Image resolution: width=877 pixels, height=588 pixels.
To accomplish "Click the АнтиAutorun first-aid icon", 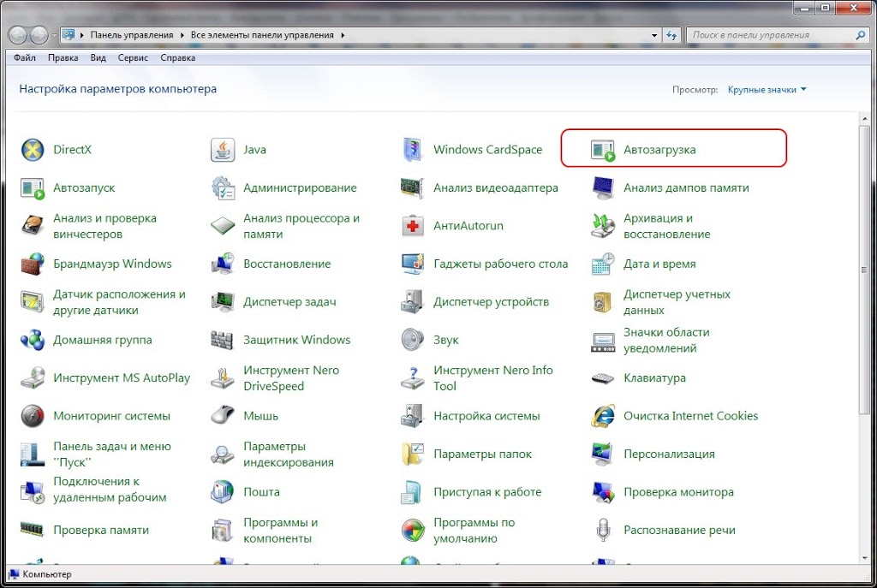I will 413,226.
